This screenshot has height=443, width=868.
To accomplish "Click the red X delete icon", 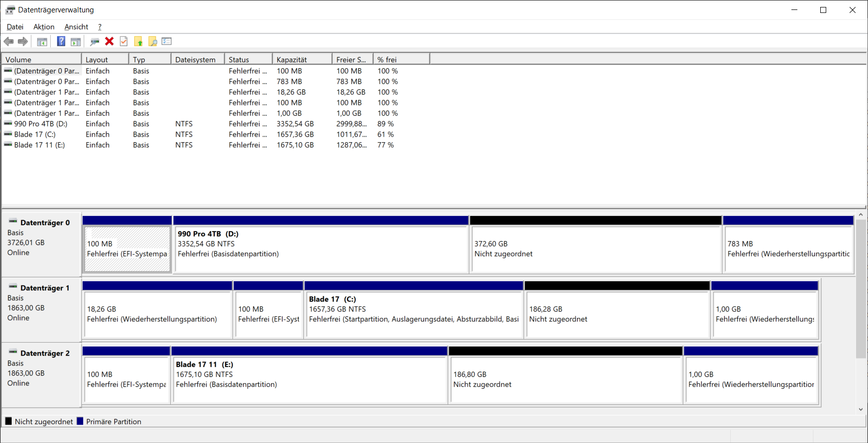I will (x=109, y=42).
